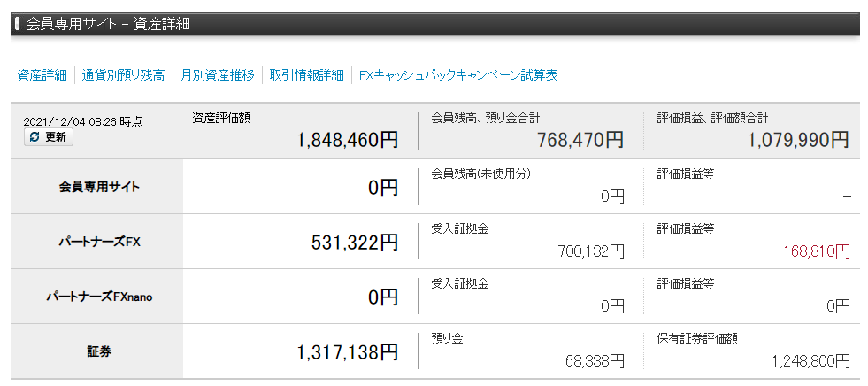This screenshot has width=868, height=386.
Task: Click the 531,322円 パートナーズFX amount
Action: (355, 243)
